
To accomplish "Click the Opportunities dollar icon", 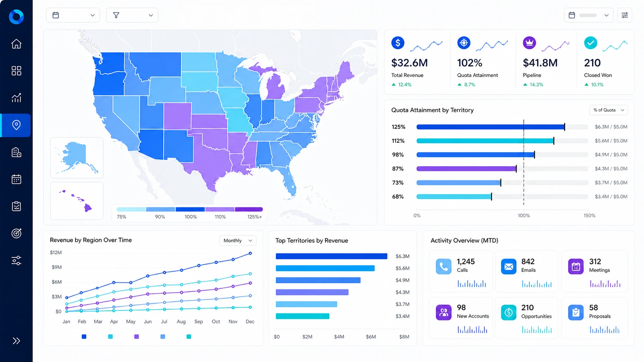I will pos(509,312).
